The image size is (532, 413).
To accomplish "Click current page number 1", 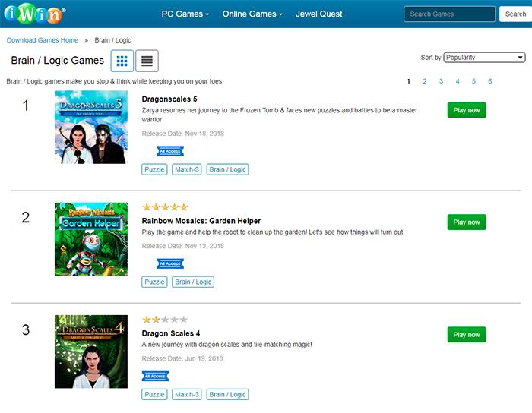I will [x=409, y=81].
